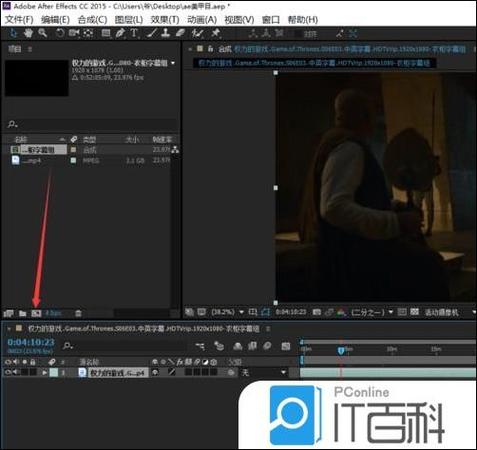Viewport: 477px width, 450px height.
Task: Select the Pen tool
Action: coord(120,33)
